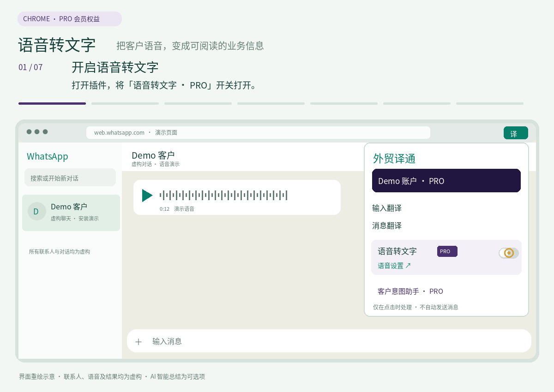Open 客户意图助手 · PRO entry
This screenshot has height=392, width=554.
click(x=410, y=291)
